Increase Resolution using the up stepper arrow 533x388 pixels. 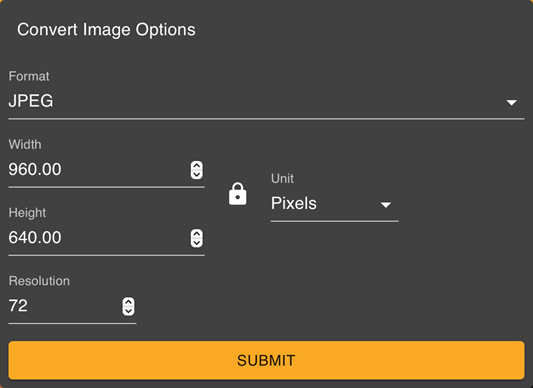click(128, 302)
